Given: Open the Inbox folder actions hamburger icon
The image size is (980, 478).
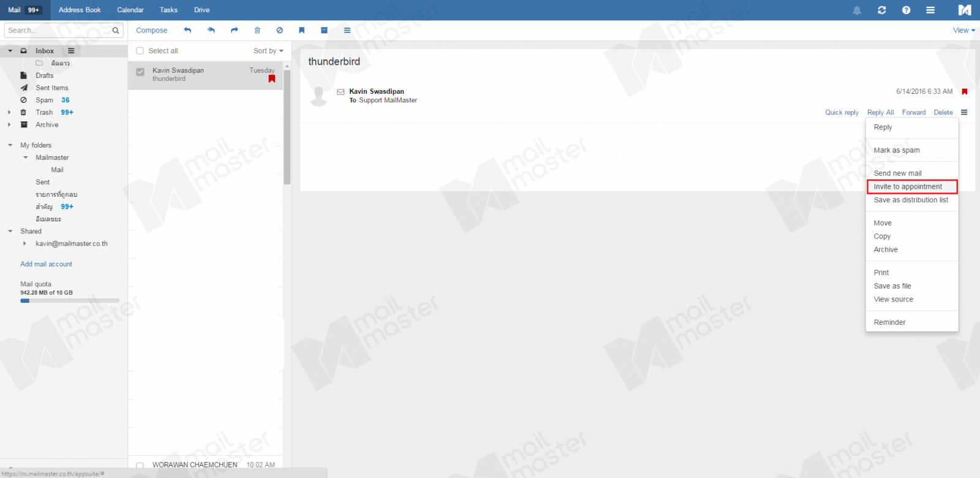Looking at the screenshot, I should (x=71, y=51).
